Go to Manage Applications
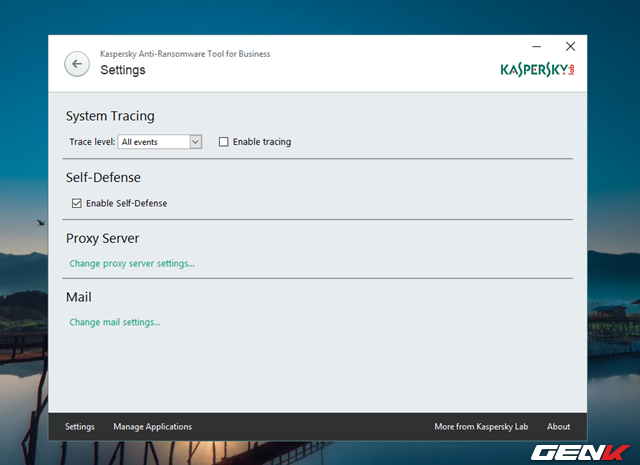Screen dimensions: 640x465 pos(152,427)
